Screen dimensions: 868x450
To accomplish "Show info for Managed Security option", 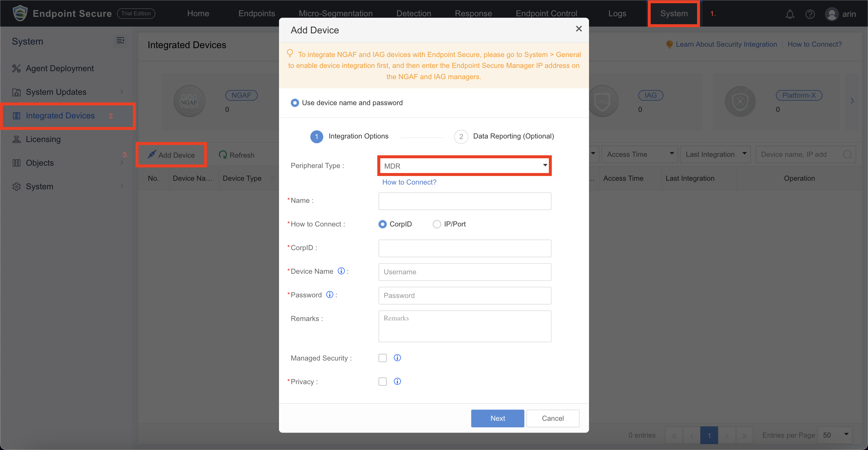I will click(397, 358).
